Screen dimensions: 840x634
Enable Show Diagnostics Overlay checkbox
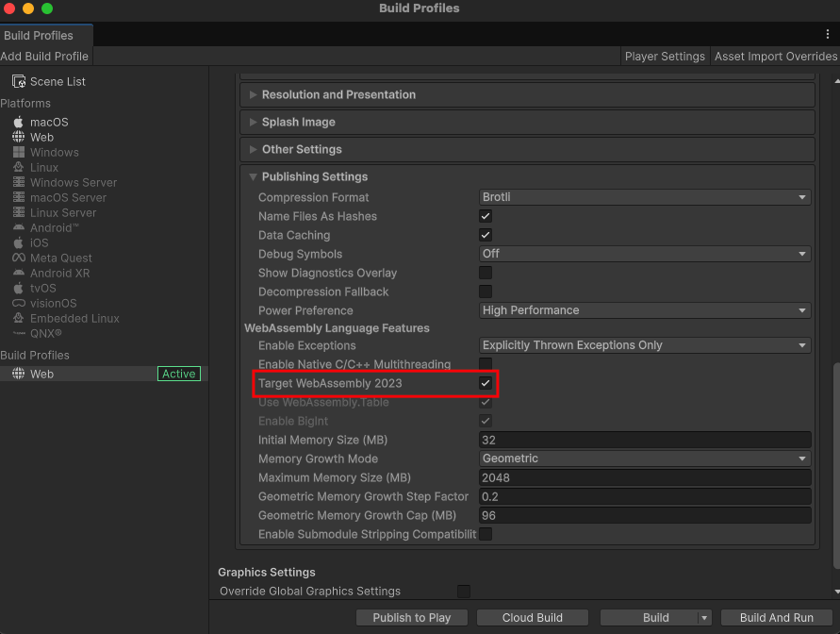[x=486, y=274]
